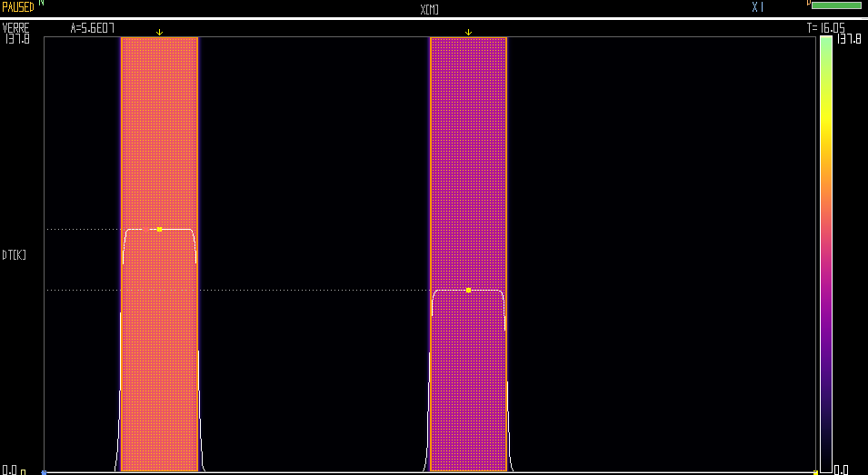Viewport: 868px width, 475px height.
Task: Click the DT[K] axis label
Action: (14, 255)
